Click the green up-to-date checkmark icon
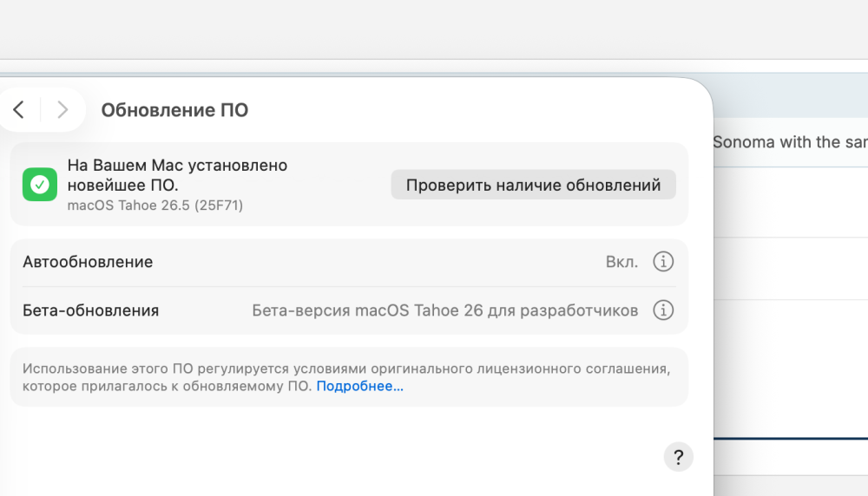This screenshot has height=496, width=868. (x=40, y=184)
